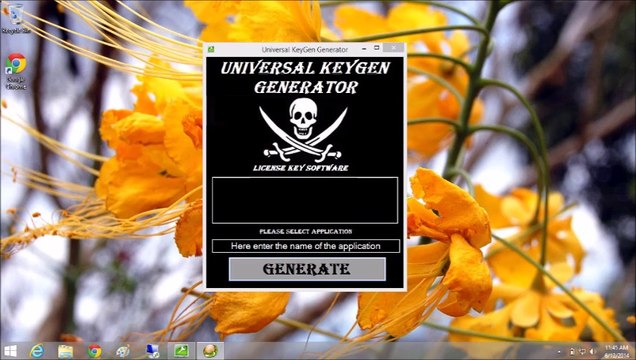Launch Chrome from the taskbar

(x=95, y=351)
